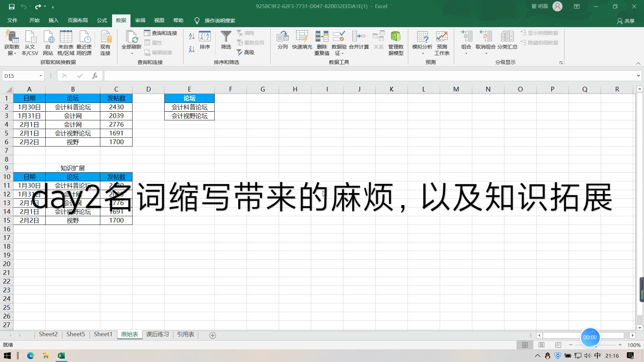Select the From Web (自网站) import icon
Viewport: 644px width, 362px height.
[48, 43]
